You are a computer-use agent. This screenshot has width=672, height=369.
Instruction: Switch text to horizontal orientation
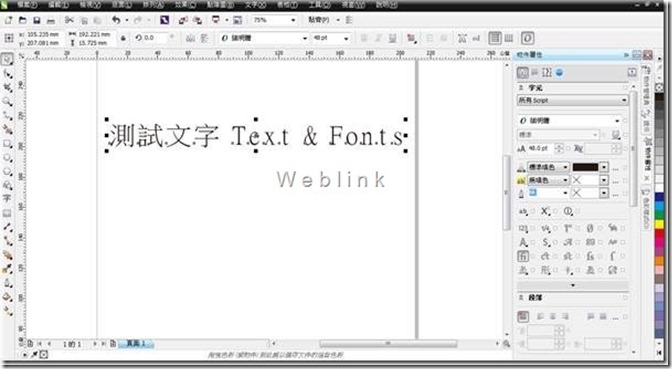[x=495, y=38]
